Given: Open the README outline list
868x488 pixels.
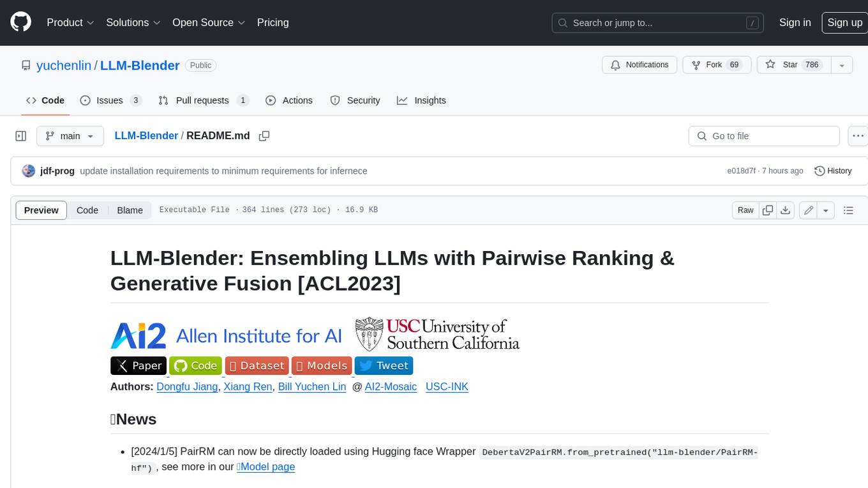Looking at the screenshot, I should (848, 210).
